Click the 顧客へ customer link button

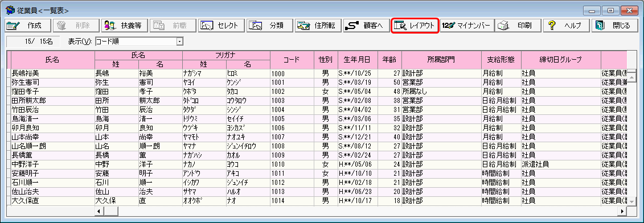(366, 26)
